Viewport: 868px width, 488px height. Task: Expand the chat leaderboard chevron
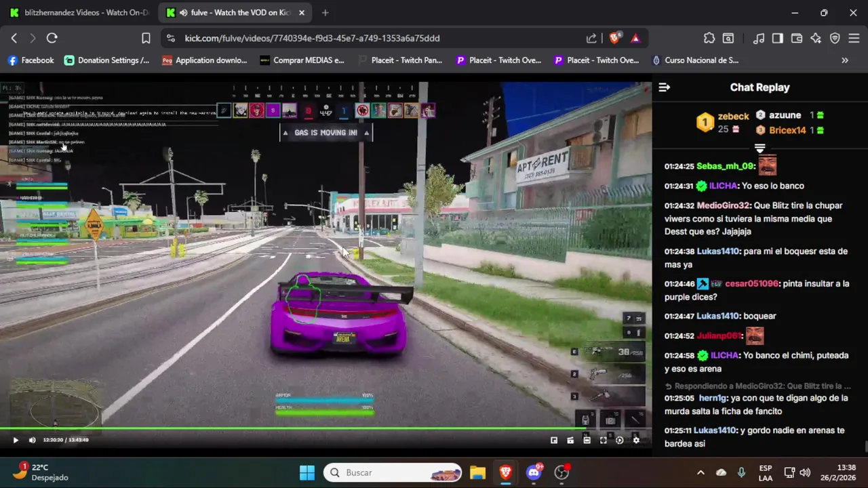759,148
